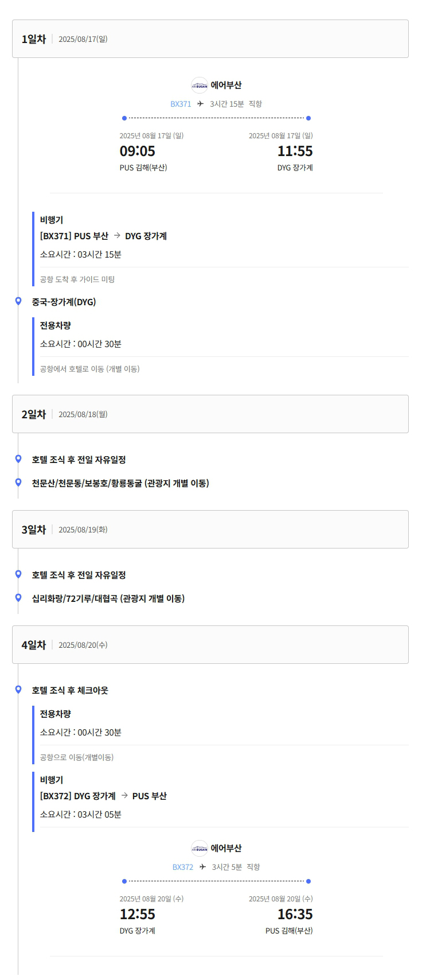Screen dimensions: 422x980
Task: Click the arrow between PUS 부산 and DYG 장가계
Action: tap(117, 235)
